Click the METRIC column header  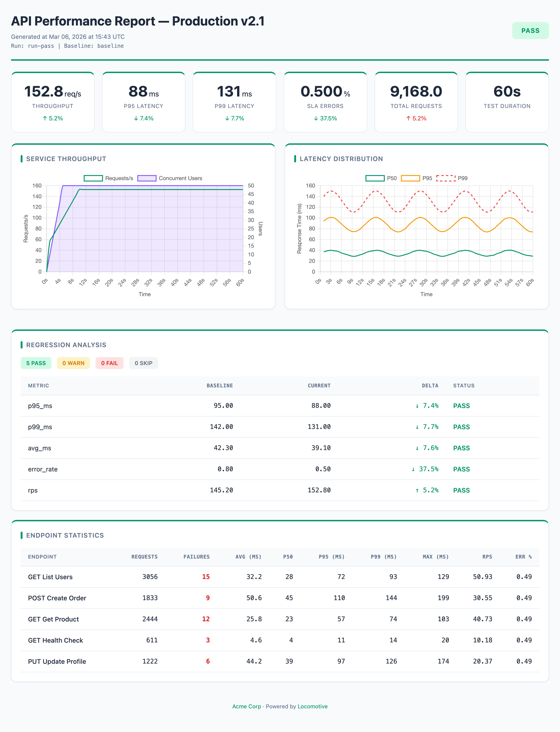click(38, 386)
